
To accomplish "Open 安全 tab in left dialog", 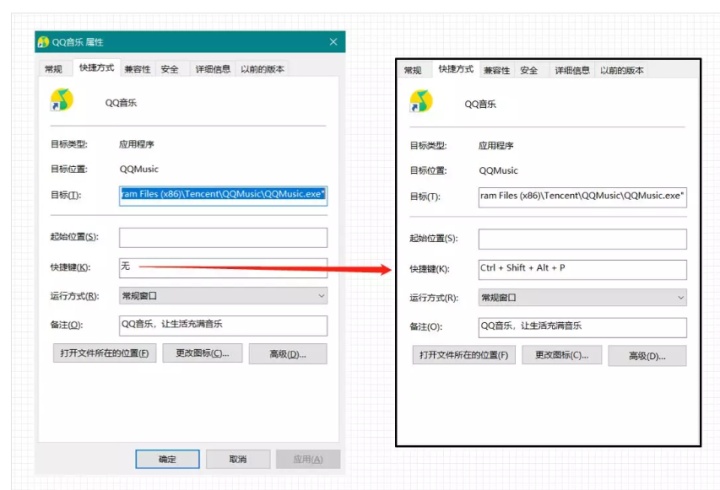I will (x=169, y=69).
